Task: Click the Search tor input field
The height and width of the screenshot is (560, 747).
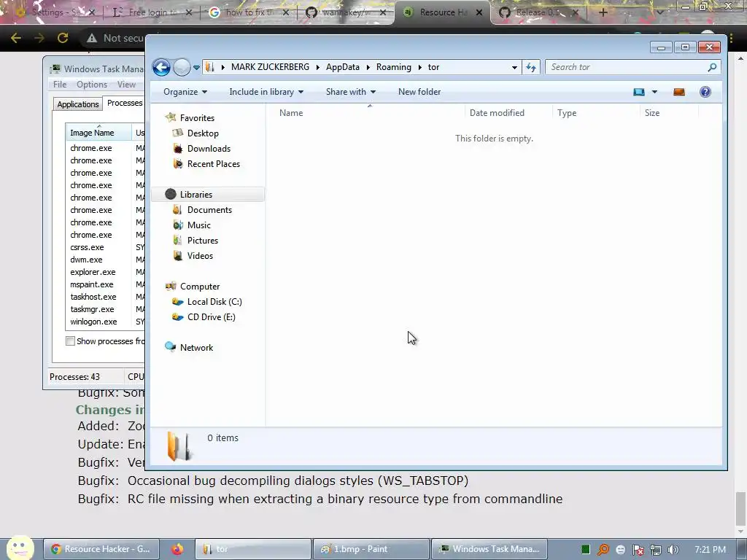Action: (626, 67)
